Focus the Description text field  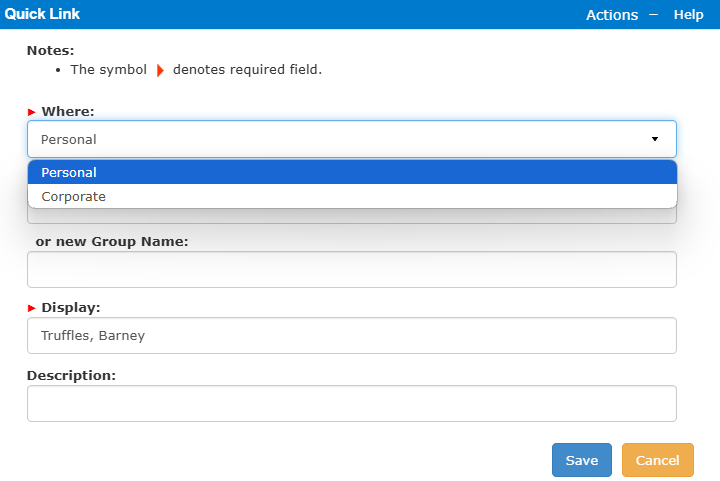[352, 403]
